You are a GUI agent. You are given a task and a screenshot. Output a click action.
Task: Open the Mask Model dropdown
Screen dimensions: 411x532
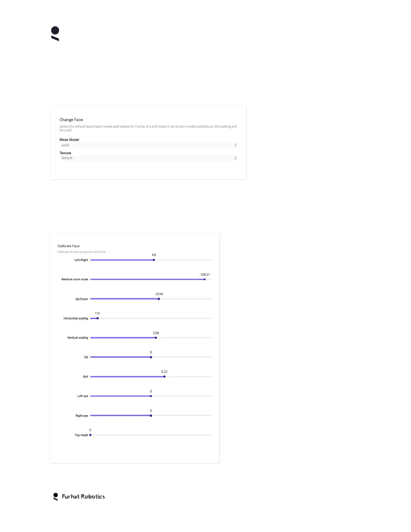pyautogui.click(x=148, y=145)
